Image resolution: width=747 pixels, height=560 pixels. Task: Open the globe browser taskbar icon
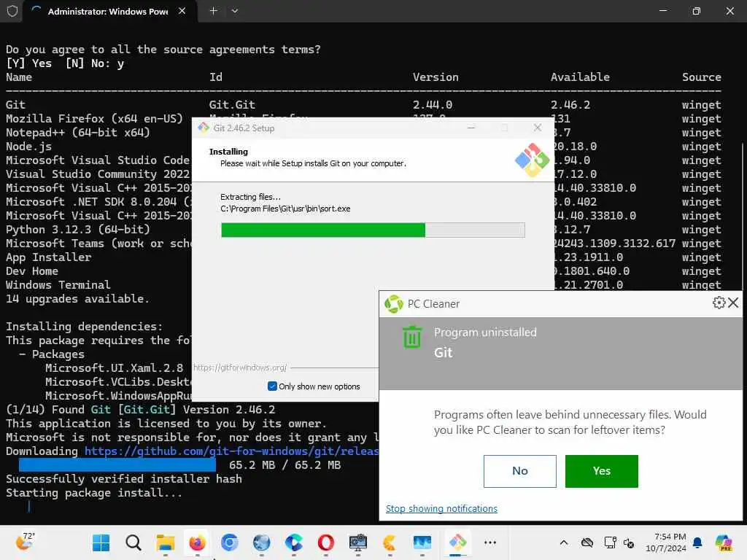click(262, 542)
